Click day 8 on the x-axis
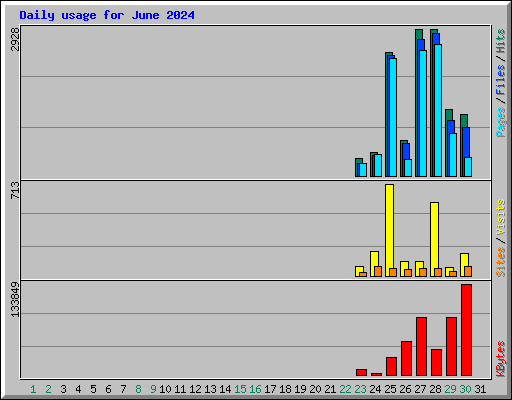Screen dimensions: 512x400 pos(138,389)
